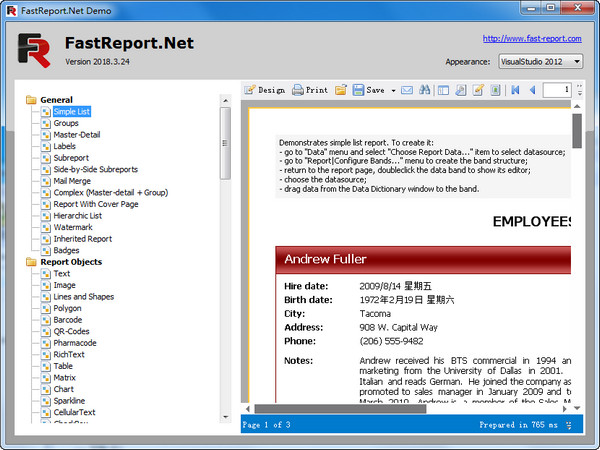Screen dimensions: 600x450
Task: Click the Open file folder icon
Action: 341,90
